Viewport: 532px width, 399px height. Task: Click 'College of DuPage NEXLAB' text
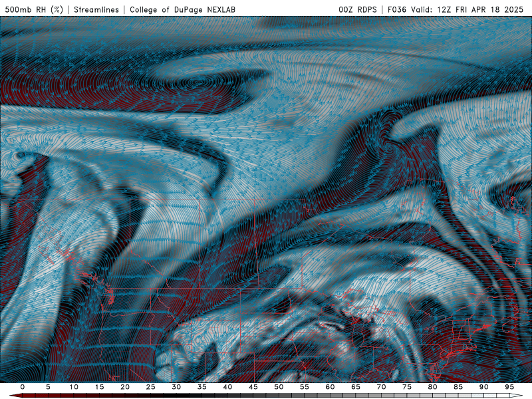[182, 9]
